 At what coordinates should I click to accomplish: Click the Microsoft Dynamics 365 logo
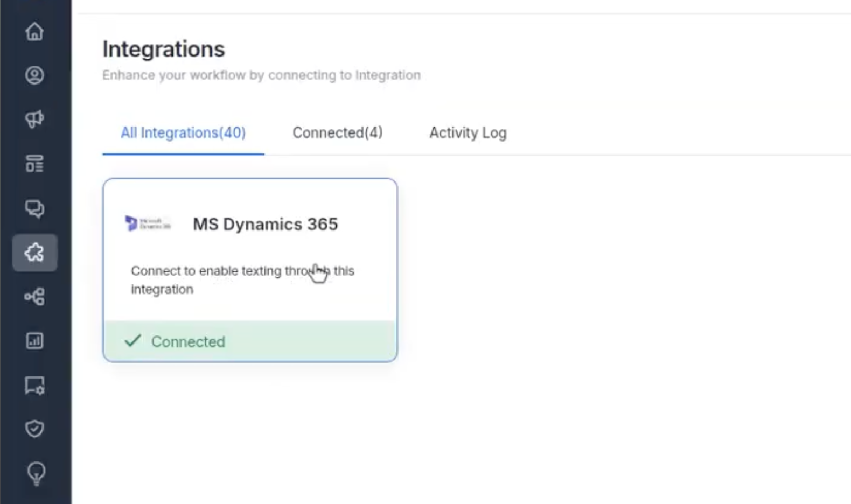(148, 223)
